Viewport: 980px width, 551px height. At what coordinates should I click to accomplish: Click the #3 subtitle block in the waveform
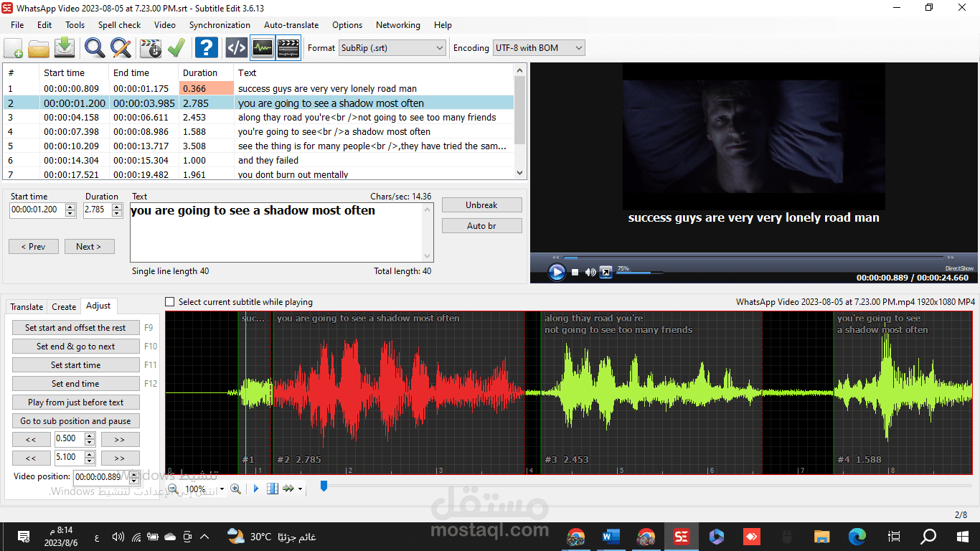tap(651, 392)
